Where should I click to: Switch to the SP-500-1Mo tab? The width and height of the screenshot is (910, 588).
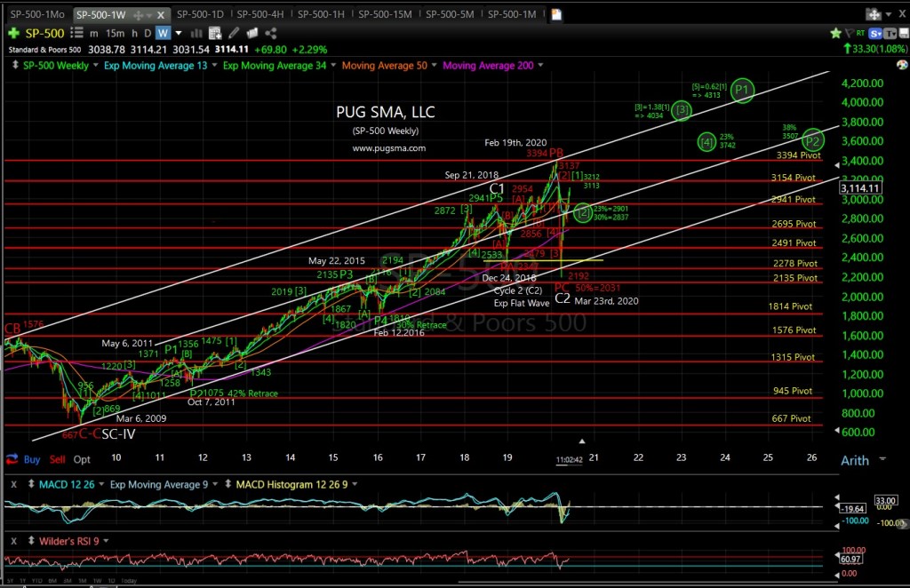click(37, 14)
